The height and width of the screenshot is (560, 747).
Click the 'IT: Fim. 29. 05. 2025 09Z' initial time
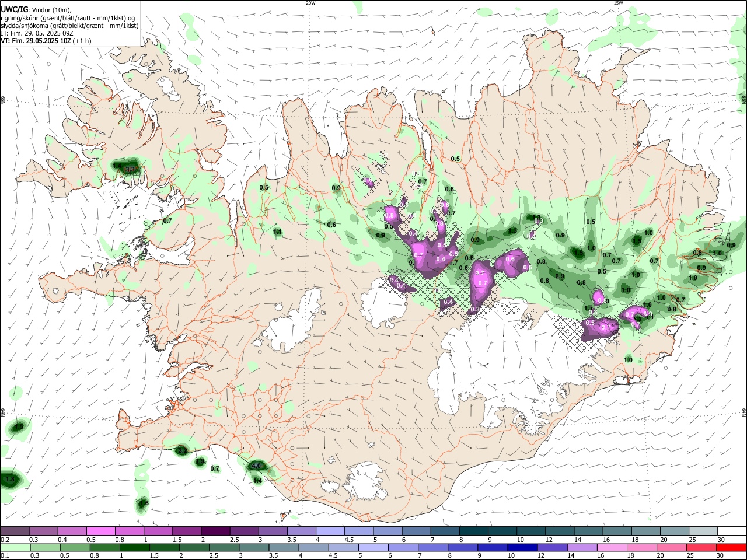click(x=36, y=33)
